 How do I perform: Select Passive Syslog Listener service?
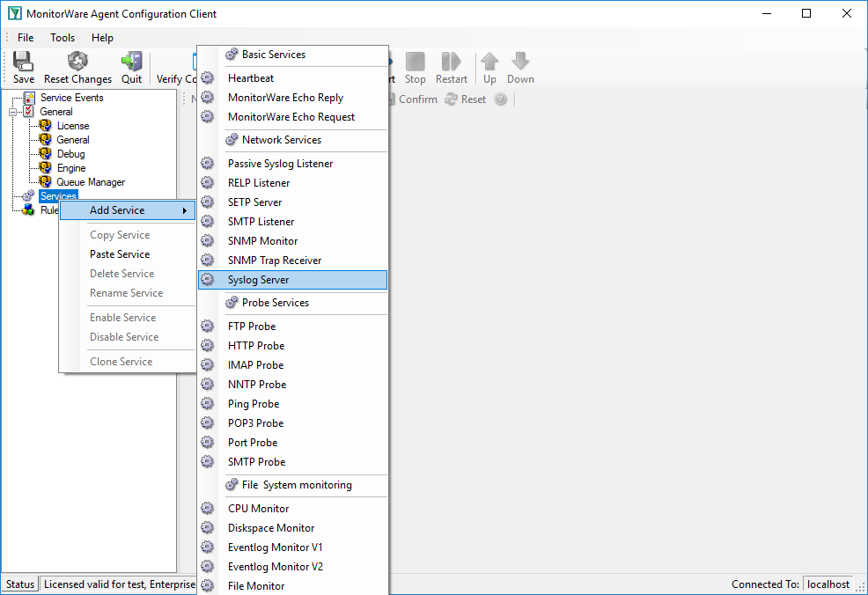tap(293, 164)
